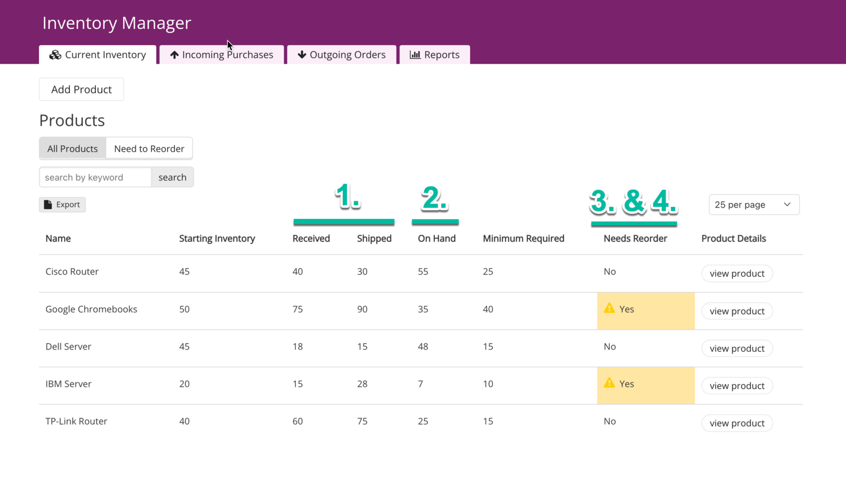Click the inventory boxes icon on Current Inventory tab
The width and height of the screenshot is (846, 504).
pos(55,55)
